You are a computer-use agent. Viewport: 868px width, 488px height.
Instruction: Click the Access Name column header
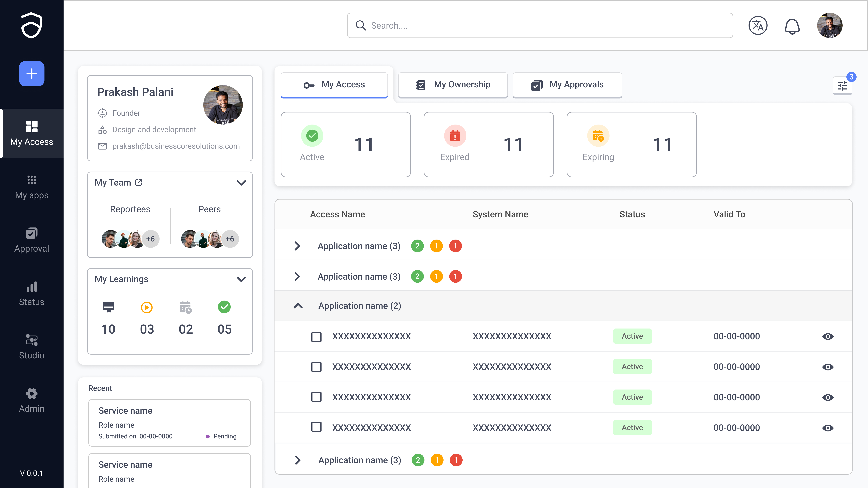click(x=337, y=214)
